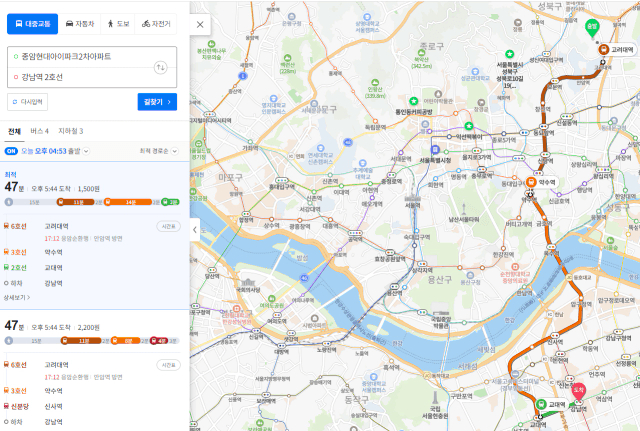Click the 정릉 tomb icon
This screenshot has height=431, width=640.
518,22
